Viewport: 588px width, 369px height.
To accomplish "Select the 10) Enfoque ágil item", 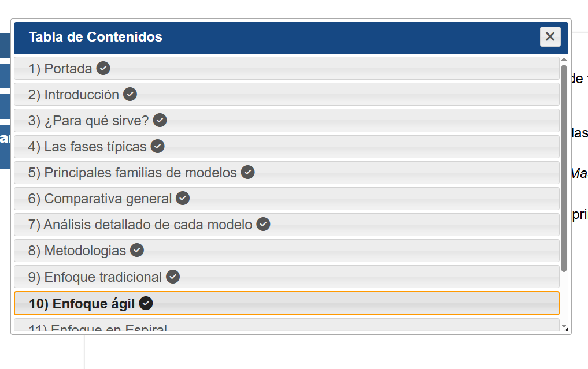I will point(287,303).
